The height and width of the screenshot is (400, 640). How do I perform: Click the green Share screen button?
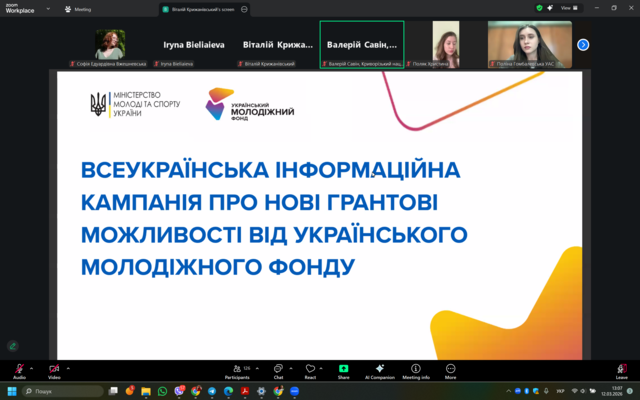[x=344, y=369]
